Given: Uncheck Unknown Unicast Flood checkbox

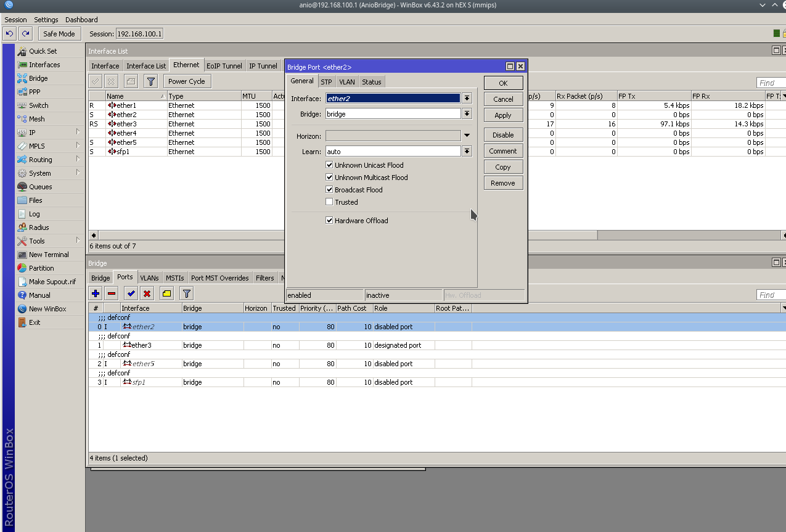Looking at the screenshot, I should click(x=329, y=165).
